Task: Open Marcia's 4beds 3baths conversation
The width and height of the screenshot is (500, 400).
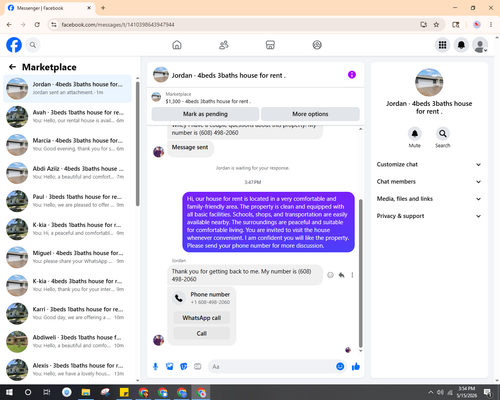Action: [x=67, y=145]
